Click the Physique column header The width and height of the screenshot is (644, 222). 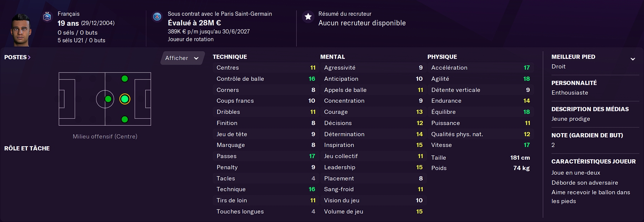coord(442,57)
